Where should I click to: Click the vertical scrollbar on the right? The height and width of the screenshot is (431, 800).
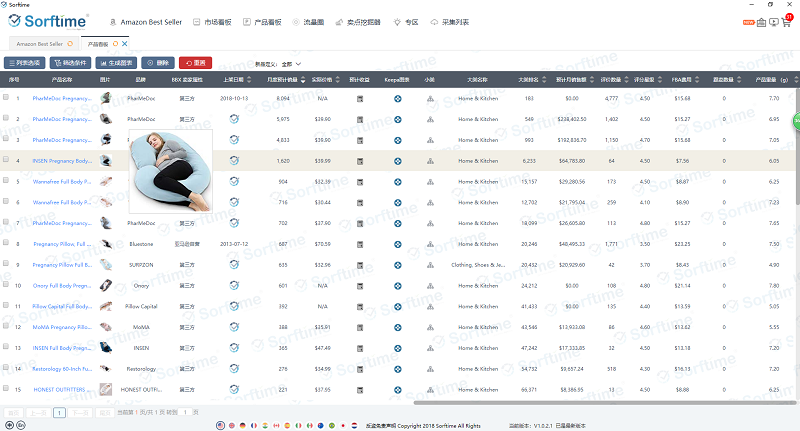797,148
